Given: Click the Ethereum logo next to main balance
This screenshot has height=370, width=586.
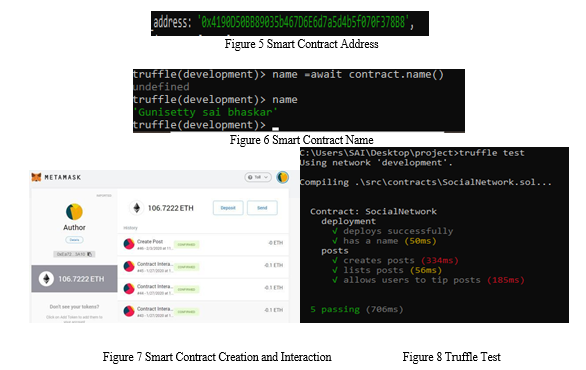Looking at the screenshot, I should pyautogui.click(x=137, y=208).
